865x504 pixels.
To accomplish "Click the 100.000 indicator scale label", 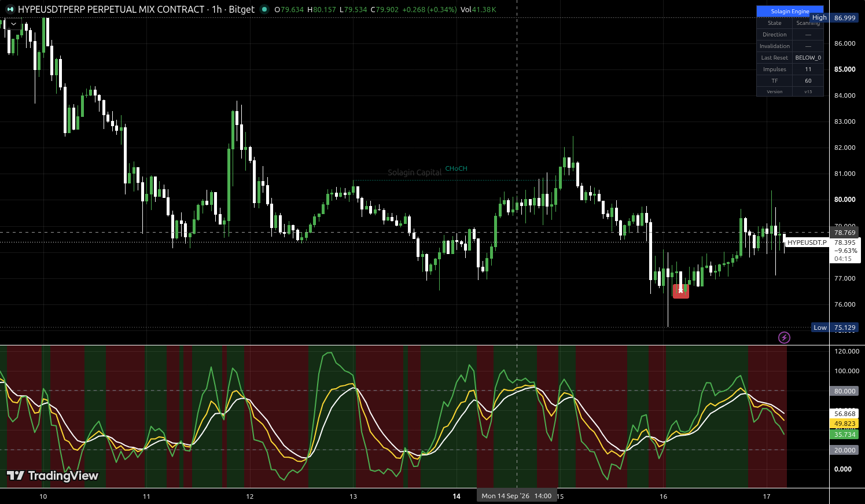I will click(x=846, y=371).
